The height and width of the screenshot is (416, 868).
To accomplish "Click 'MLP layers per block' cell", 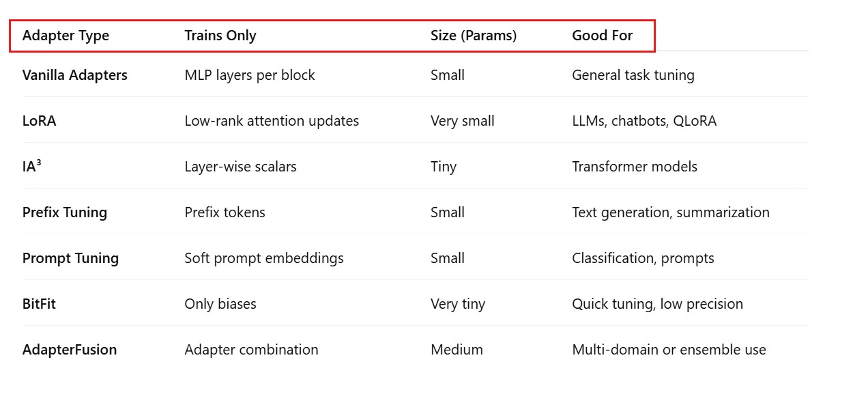I will [250, 75].
